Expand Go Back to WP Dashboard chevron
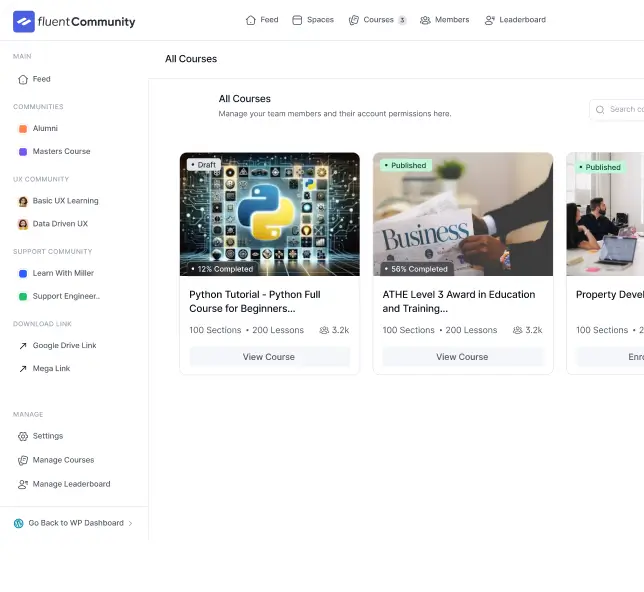Screen dimensions: 644x592 coord(130,523)
